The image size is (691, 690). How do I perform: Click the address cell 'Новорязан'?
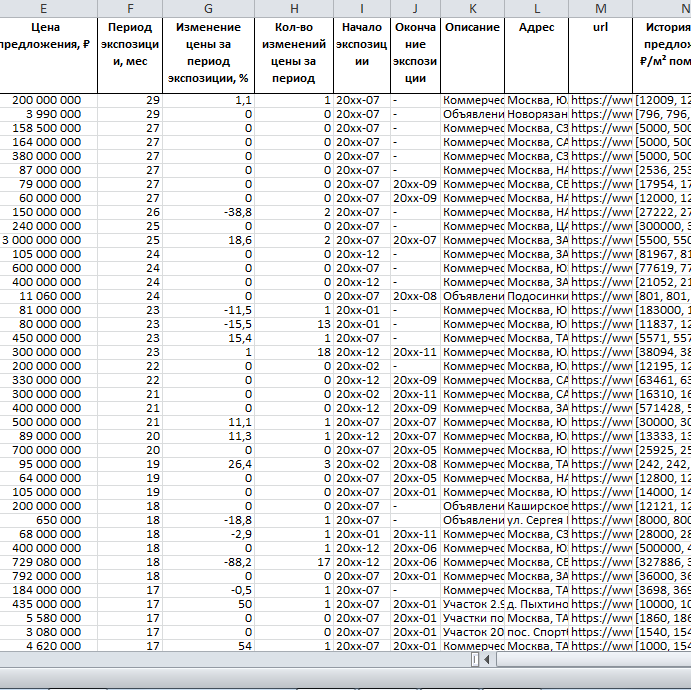536,114
